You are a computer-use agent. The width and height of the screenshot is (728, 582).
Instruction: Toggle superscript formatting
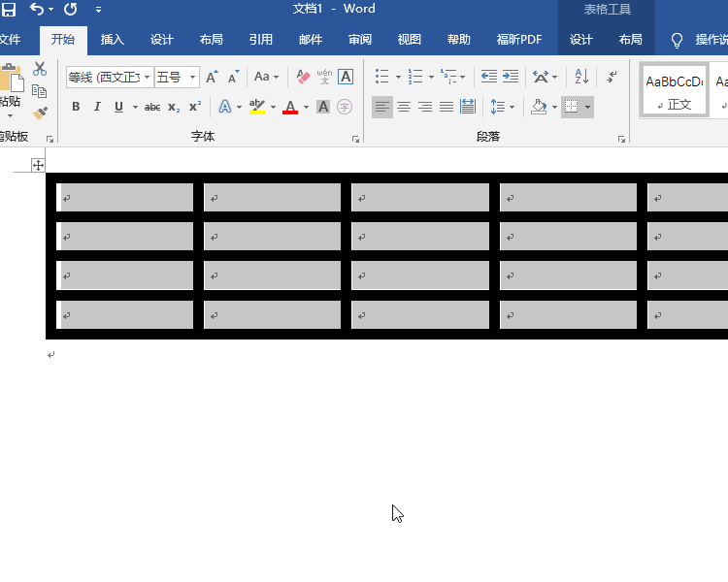pyautogui.click(x=195, y=107)
